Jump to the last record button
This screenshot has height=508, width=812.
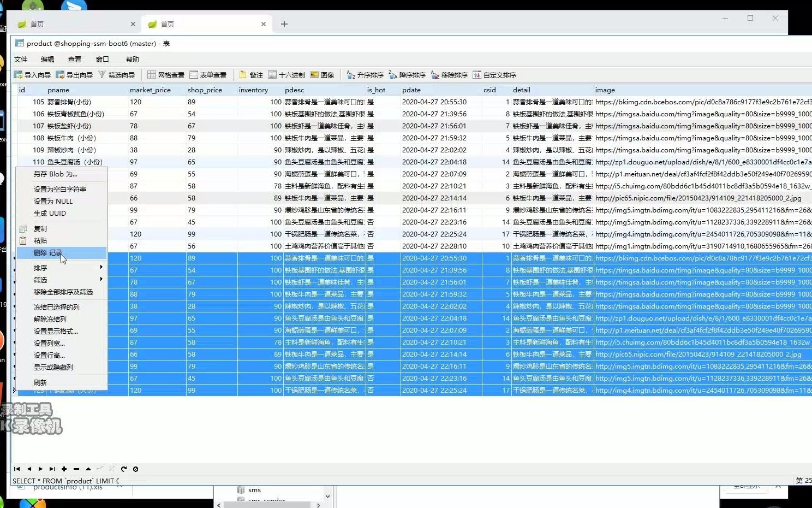[x=52, y=469]
